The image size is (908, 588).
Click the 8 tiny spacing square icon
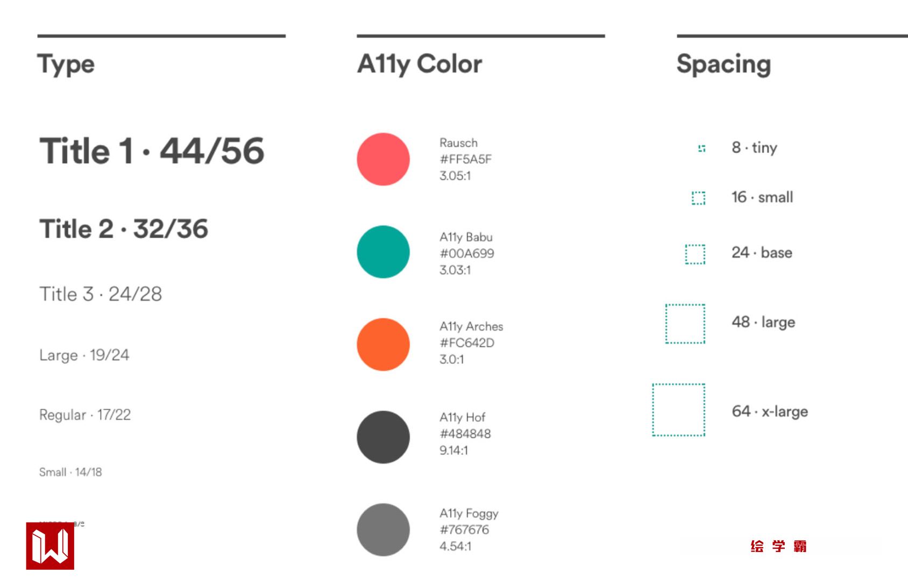coord(701,148)
